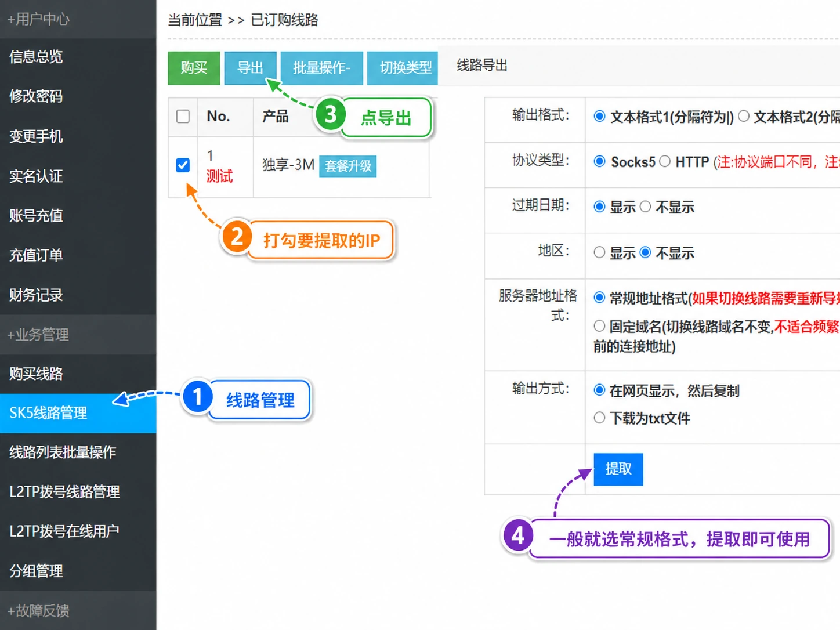The width and height of the screenshot is (840, 630).
Task: Expand the +故障反馈 sidebar section
Action: (78, 610)
